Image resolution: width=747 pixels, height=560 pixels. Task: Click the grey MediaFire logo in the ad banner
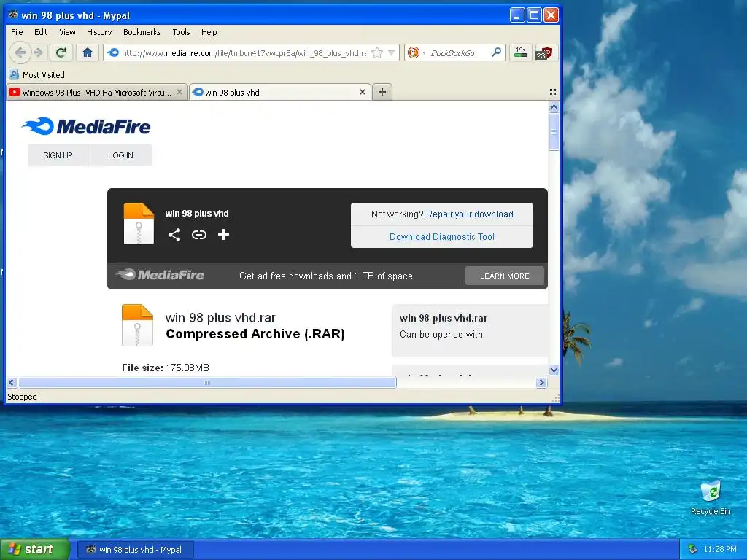[x=160, y=275]
